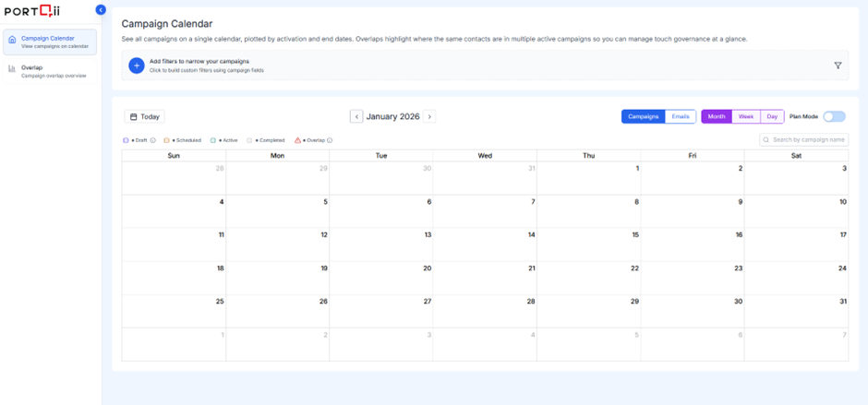This screenshot has height=405, width=868.
Task: Click the info icon beside Overlap legend
Action: 330,140
